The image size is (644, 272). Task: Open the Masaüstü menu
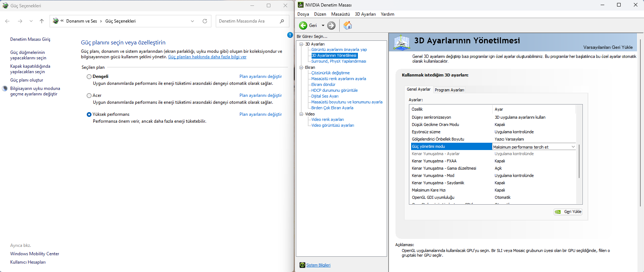340,14
